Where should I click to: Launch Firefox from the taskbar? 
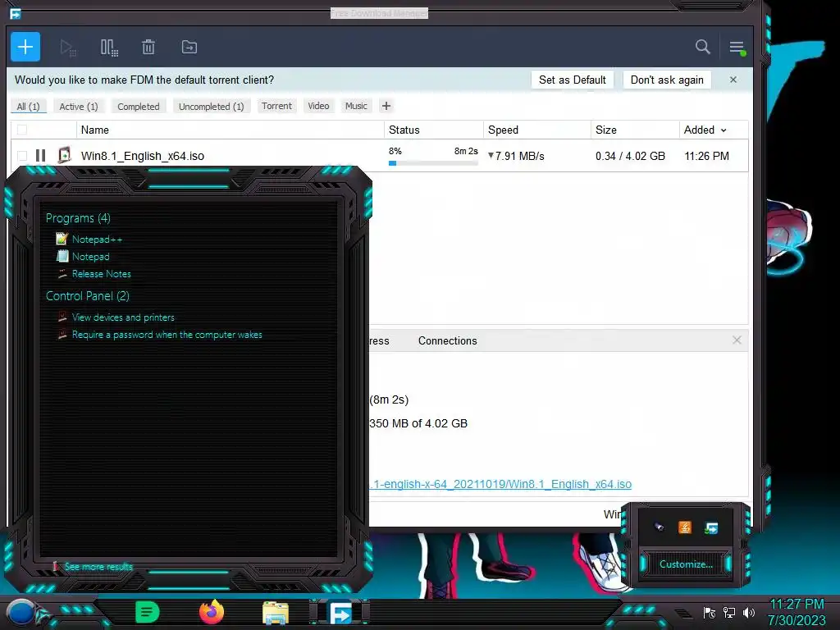pyautogui.click(x=212, y=612)
